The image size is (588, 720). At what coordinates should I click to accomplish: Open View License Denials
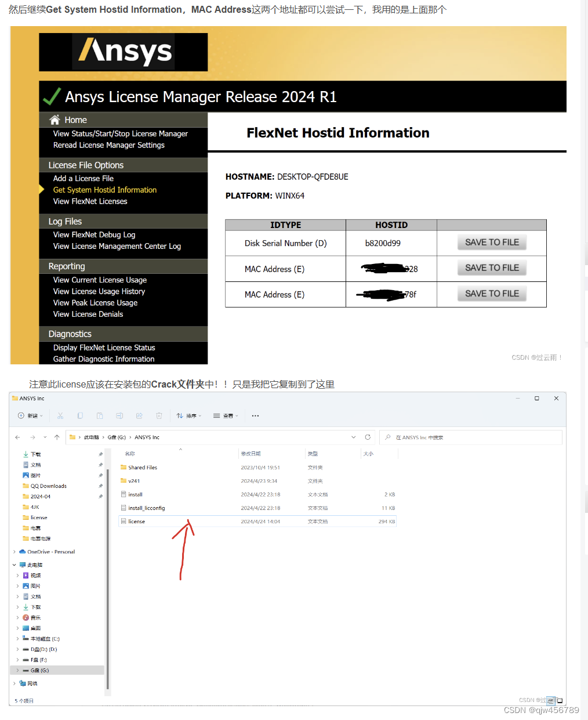88,314
